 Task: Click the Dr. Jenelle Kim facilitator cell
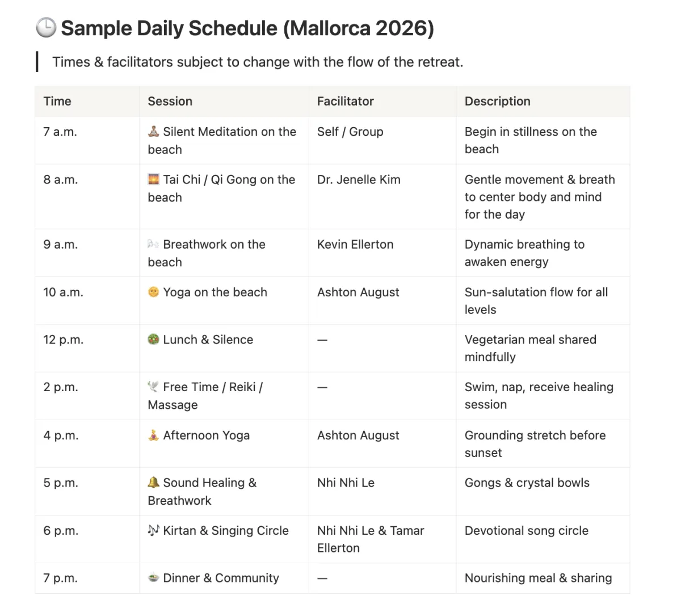pos(359,179)
